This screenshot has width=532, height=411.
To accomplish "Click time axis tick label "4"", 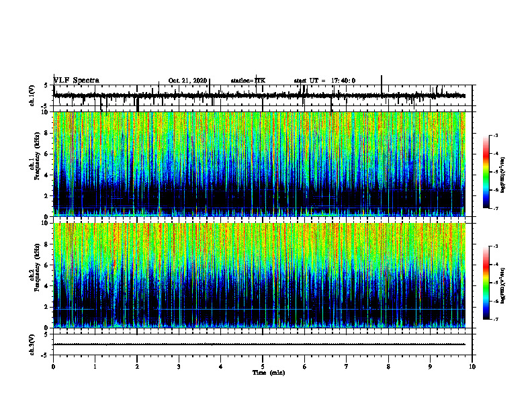I will [x=221, y=367].
